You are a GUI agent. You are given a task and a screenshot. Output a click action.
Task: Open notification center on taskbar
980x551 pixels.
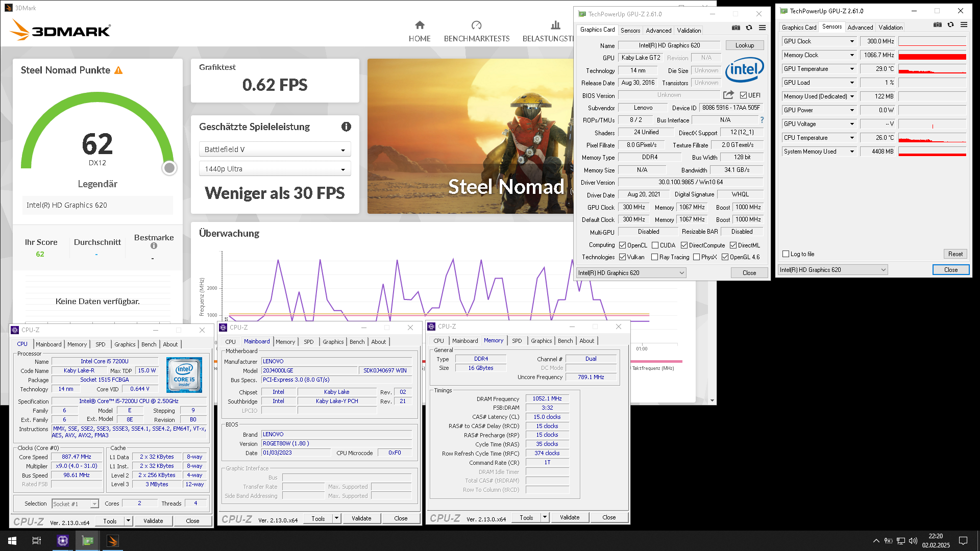[x=963, y=541]
